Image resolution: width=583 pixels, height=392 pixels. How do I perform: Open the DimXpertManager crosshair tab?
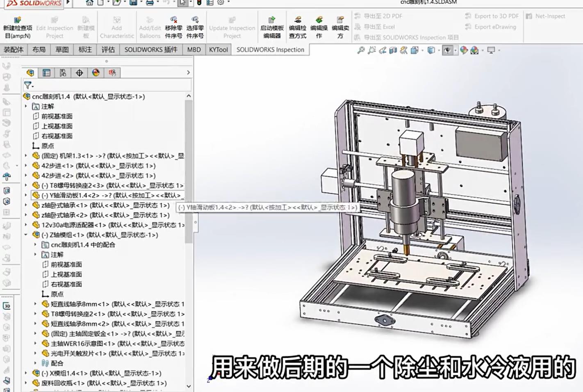pyautogui.click(x=79, y=73)
